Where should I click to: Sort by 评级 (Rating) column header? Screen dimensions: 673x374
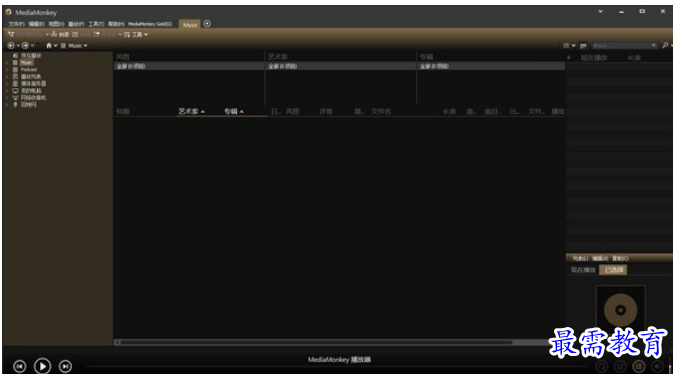point(326,111)
